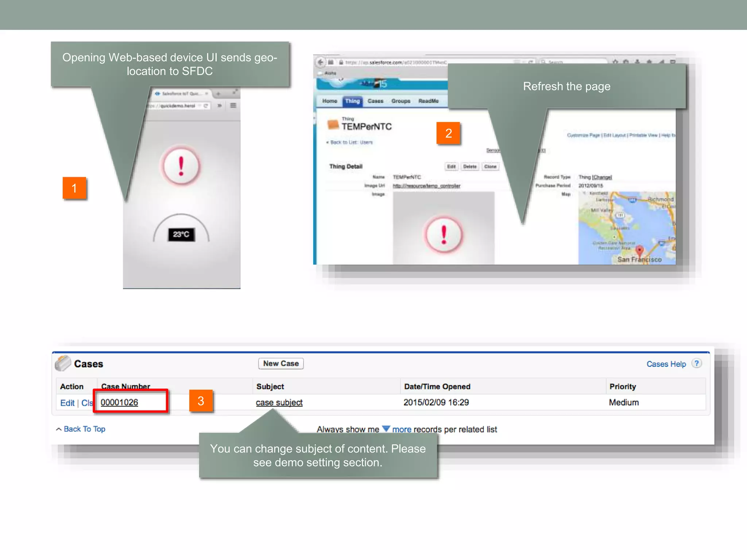This screenshot has height=560, width=747.
Task: Open the ReadMe tab in Salesforce
Action: [429, 101]
